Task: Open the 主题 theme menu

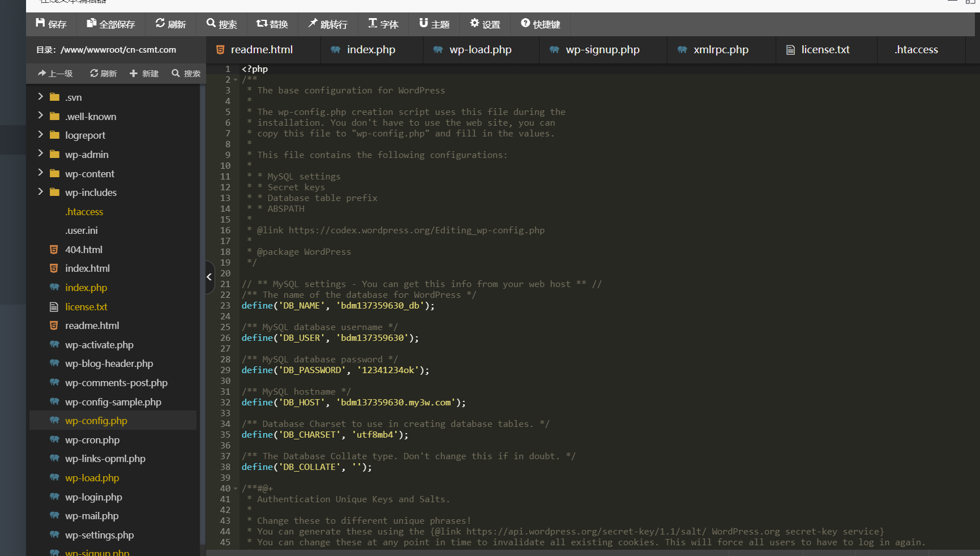Action: pyautogui.click(x=434, y=24)
